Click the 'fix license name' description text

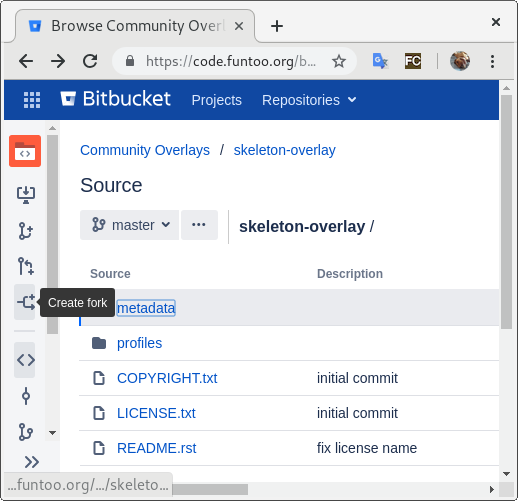(x=367, y=448)
